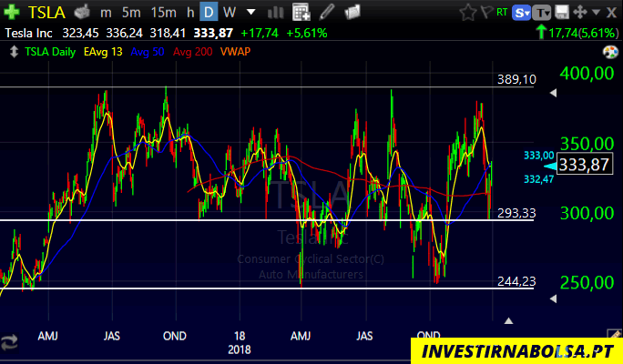Open the color palette settings icon
Image resolution: width=623 pixels, height=364 pixels.
coord(610,52)
